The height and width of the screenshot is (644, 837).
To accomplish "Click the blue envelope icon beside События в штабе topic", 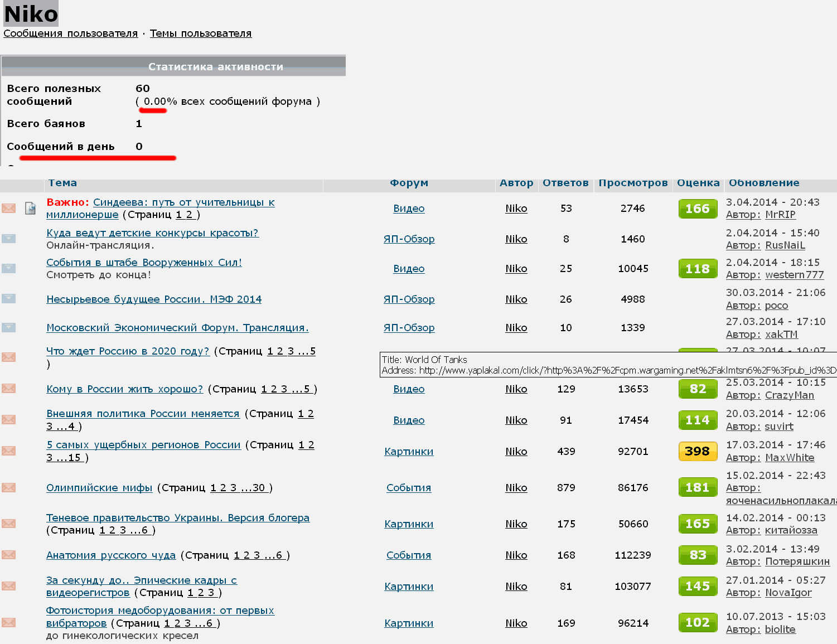I will pyautogui.click(x=8, y=268).
